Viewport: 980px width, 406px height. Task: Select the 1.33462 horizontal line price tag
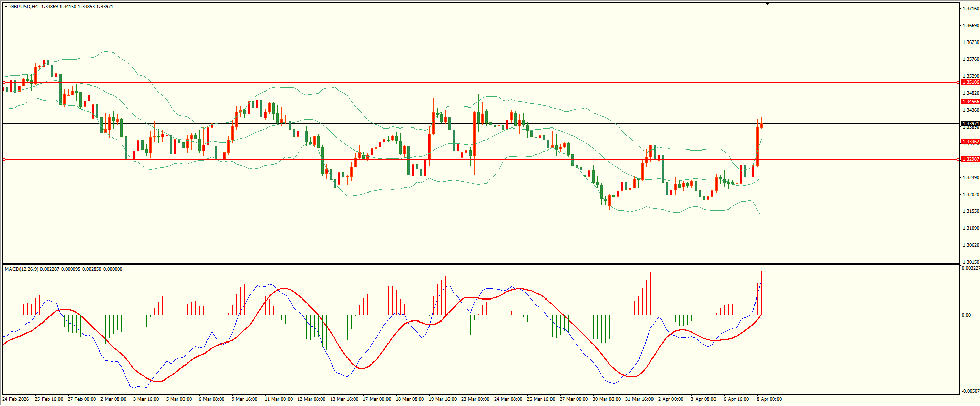tap(970, 142)
